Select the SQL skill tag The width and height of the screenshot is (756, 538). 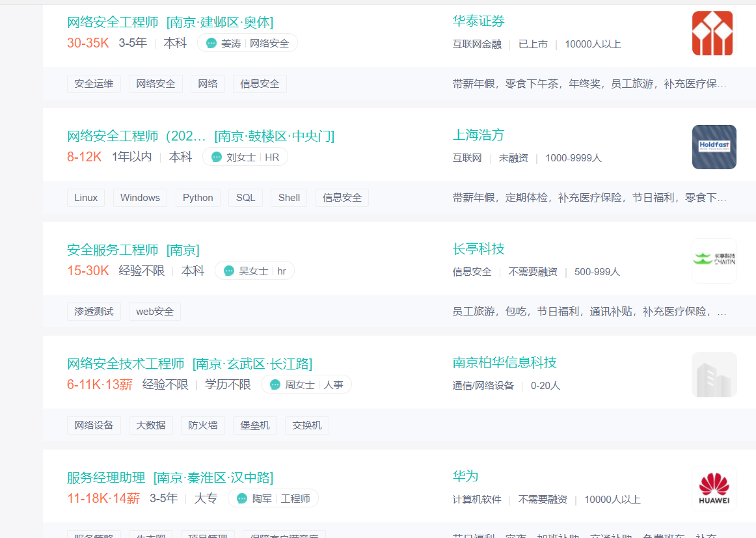(x=245, y=198)
